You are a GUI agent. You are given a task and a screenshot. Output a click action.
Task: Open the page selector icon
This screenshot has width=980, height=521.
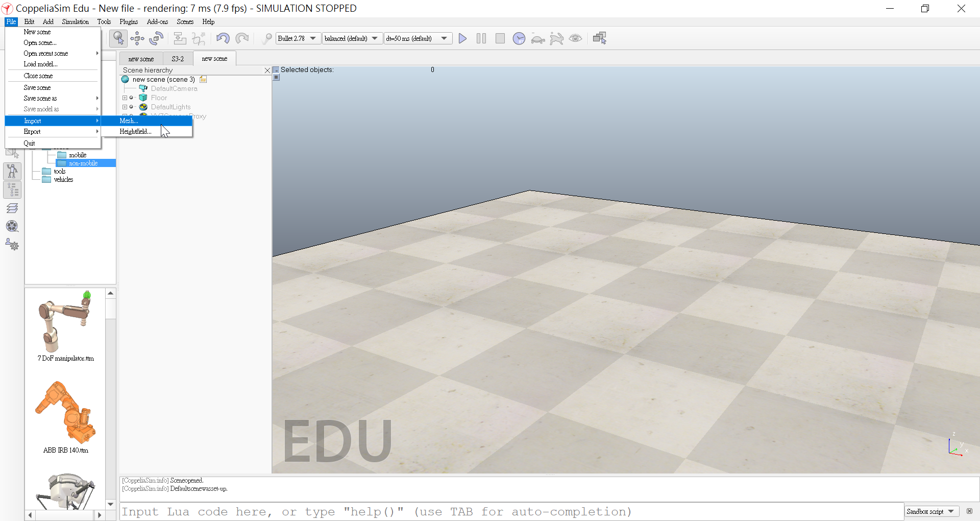point(600,38)
